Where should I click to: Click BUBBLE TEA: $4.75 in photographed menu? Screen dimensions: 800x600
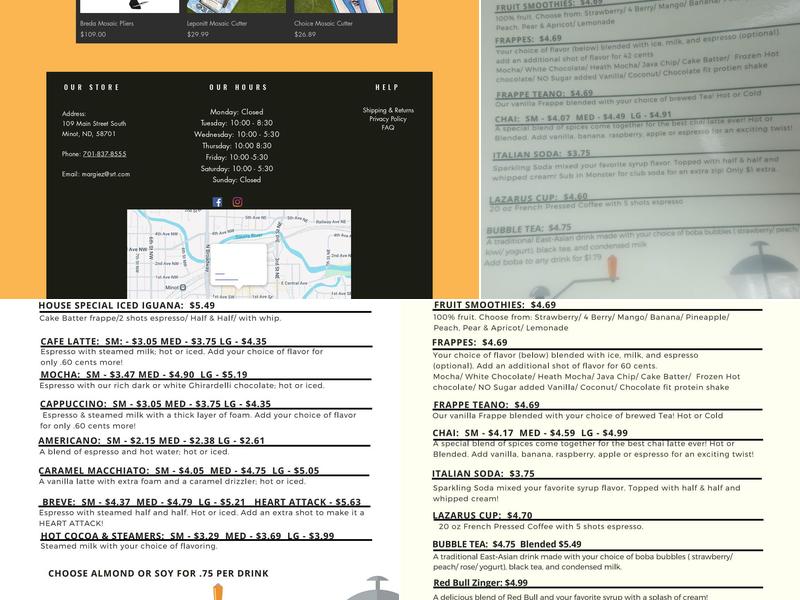tap(529, 229)
